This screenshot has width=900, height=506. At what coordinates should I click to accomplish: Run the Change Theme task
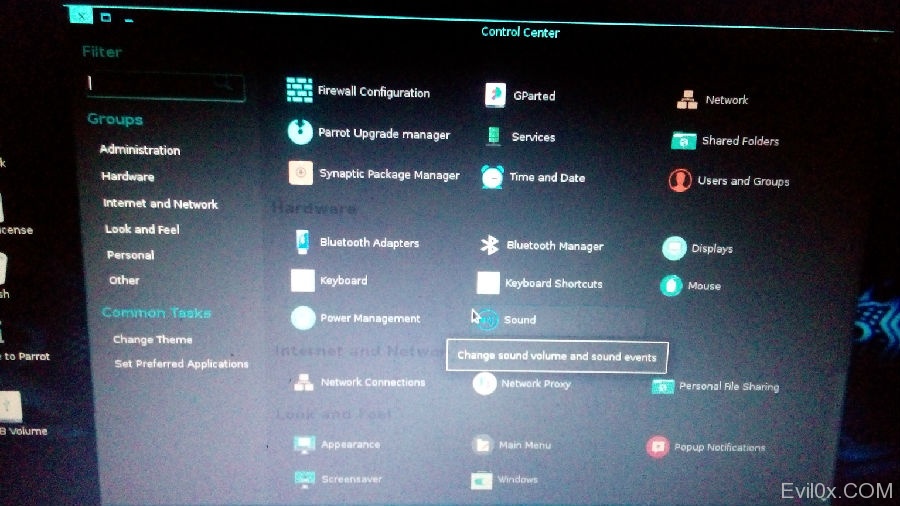(153, 340)
